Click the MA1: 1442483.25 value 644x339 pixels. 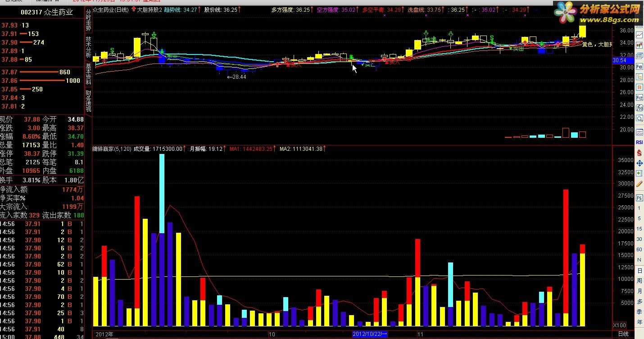pyautogui.click(x=251, y=149)
